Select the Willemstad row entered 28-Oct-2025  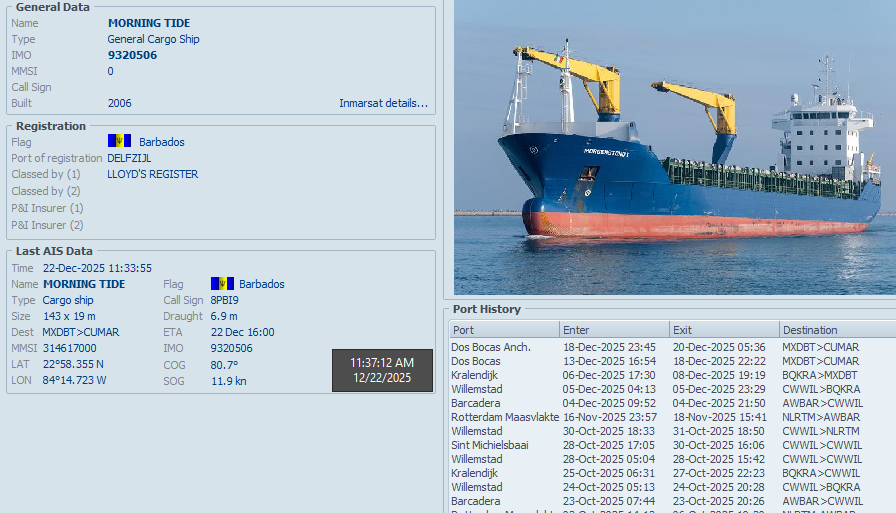coord(673,459)
